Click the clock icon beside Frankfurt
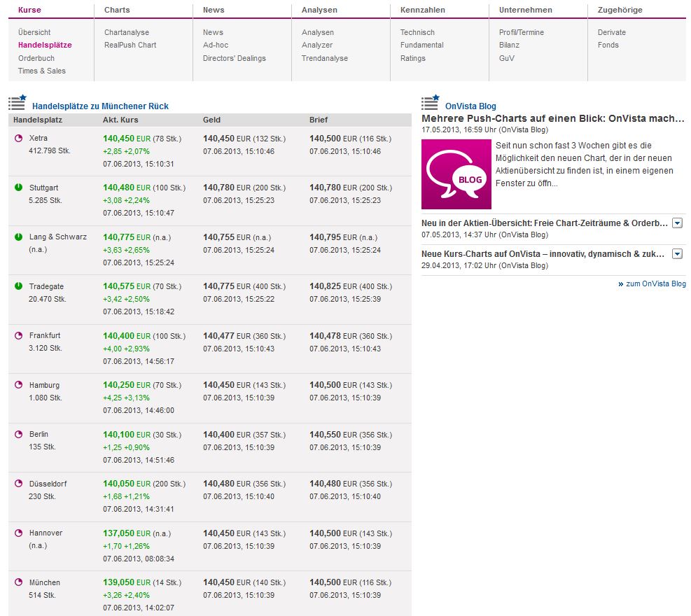Image resolution: width=691 pixels, height=616 pixels. click(18, 336)
